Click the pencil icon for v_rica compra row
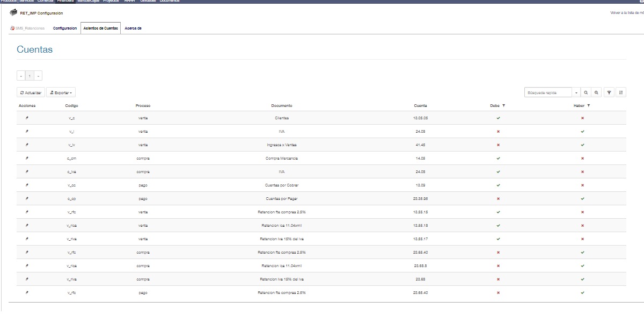Image resolution: width=644 pixels, height=316 pixels. (x=27, y=265)
